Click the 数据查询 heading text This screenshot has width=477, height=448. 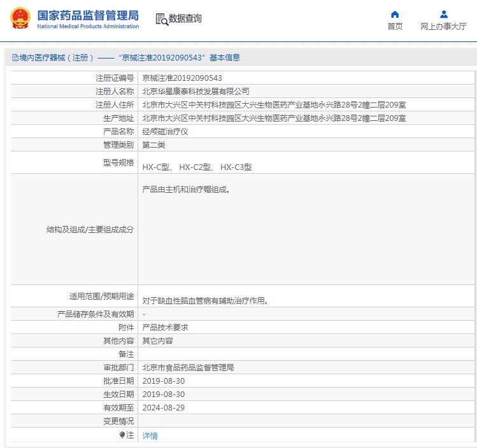185,19
